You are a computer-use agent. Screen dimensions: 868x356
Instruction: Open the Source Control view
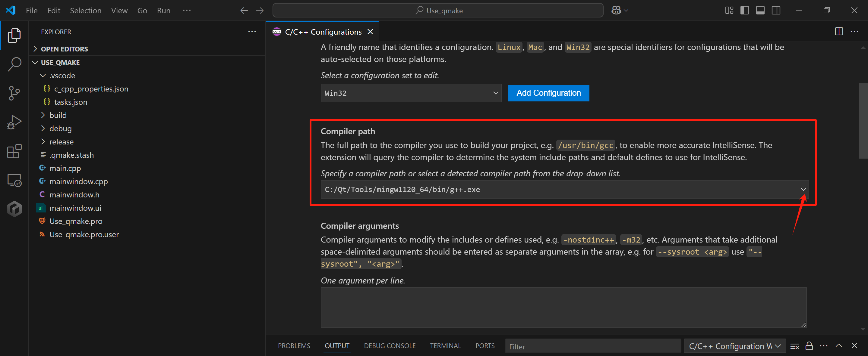14,93
